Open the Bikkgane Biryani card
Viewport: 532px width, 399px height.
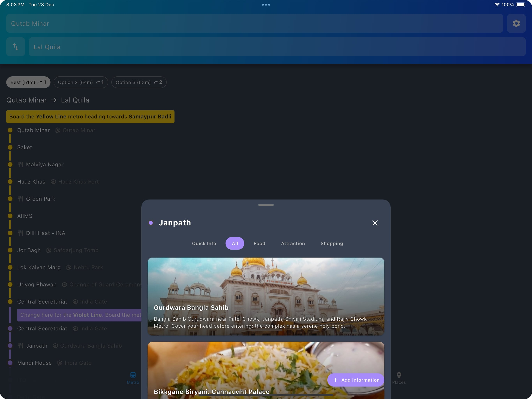[x=266, y=370]
